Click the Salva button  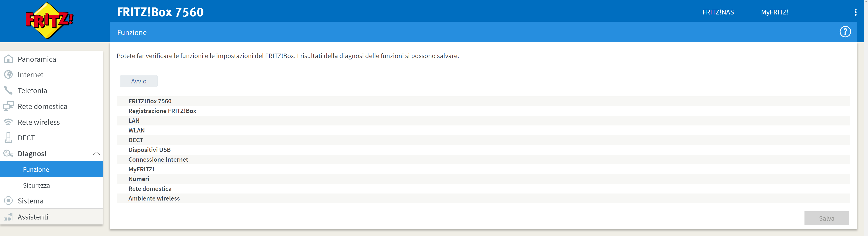[x=826, y=218]
